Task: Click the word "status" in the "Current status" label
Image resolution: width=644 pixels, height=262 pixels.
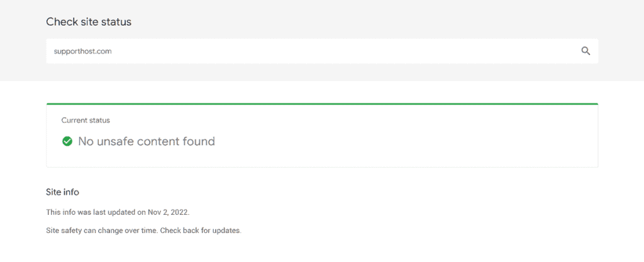Action: [100, 121]
